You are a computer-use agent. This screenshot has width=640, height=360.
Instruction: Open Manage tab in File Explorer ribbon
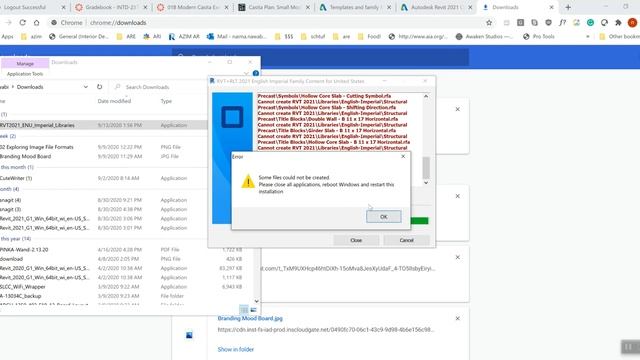tap(25, 64)
